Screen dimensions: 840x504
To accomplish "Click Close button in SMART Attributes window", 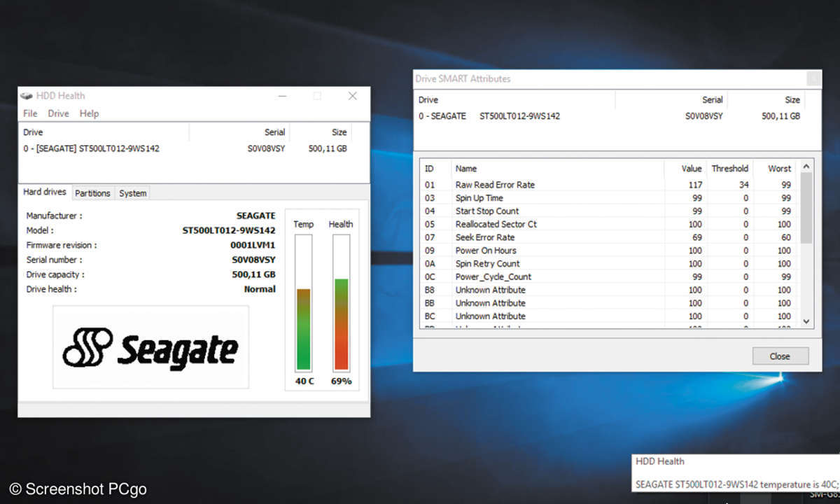I will coord(780,356).
